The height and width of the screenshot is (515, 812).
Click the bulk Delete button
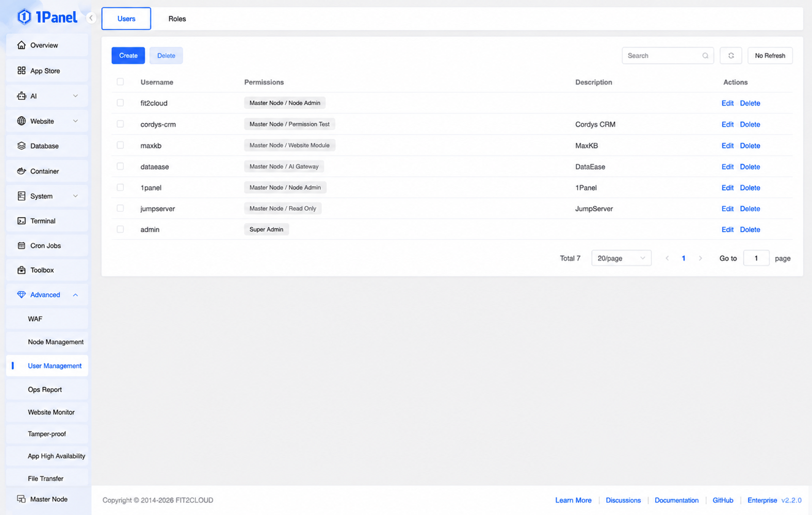click(x=166, y=56)
